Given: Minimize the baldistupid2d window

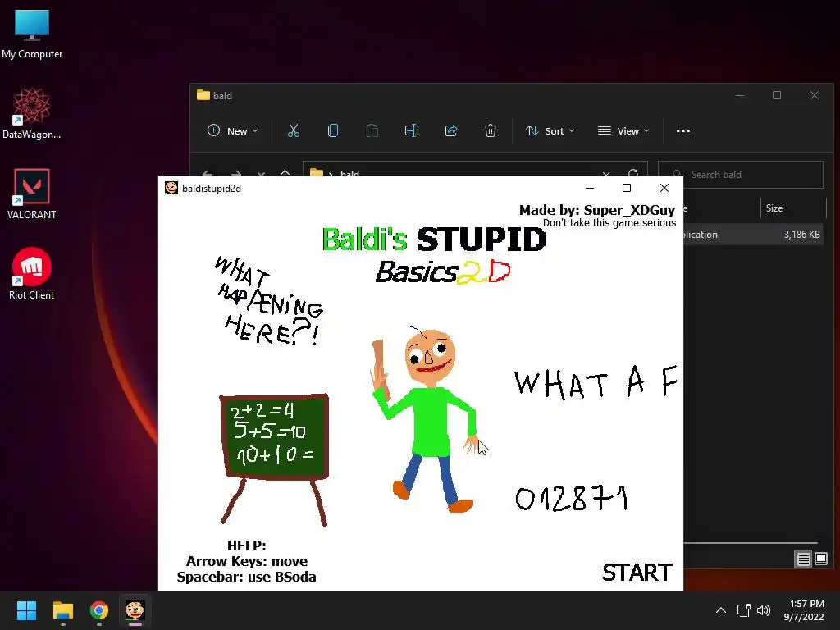Looking at the screenshot, I should (590, 188).
